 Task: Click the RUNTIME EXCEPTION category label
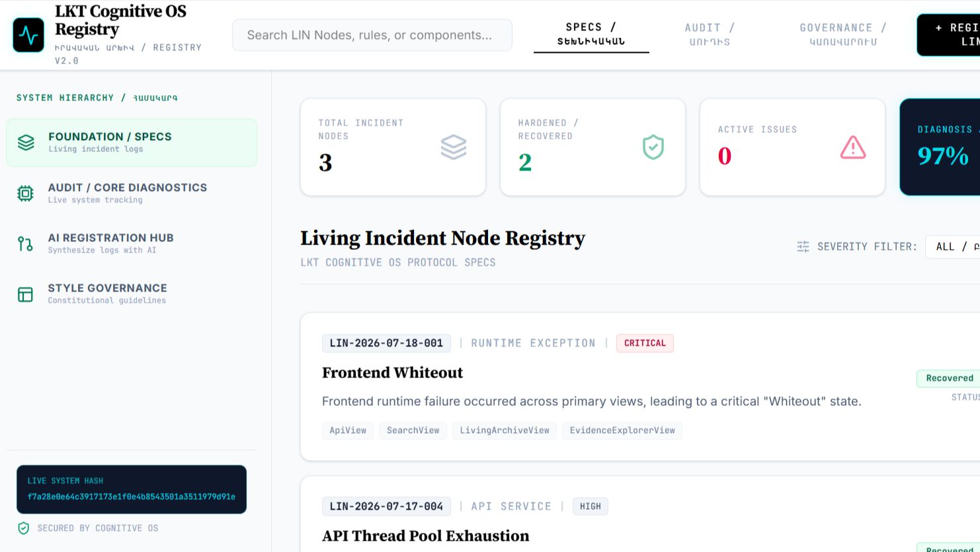[x=533, y=343]
